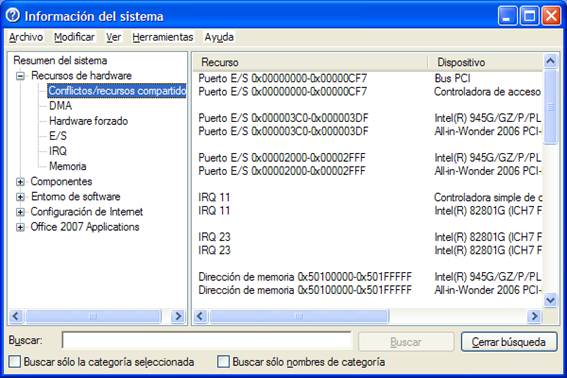This screenshot has height=378, width=567.
Task: Click the help icon in the title bar
Action: click(x=13, y=16)
